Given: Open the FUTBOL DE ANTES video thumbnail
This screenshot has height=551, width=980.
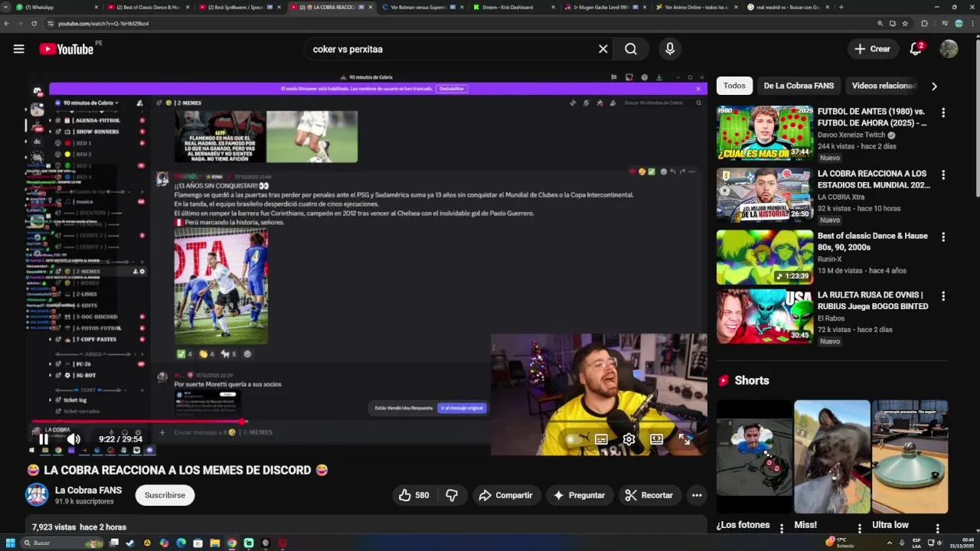Looking at the screenshot, I should pos(765,133).
